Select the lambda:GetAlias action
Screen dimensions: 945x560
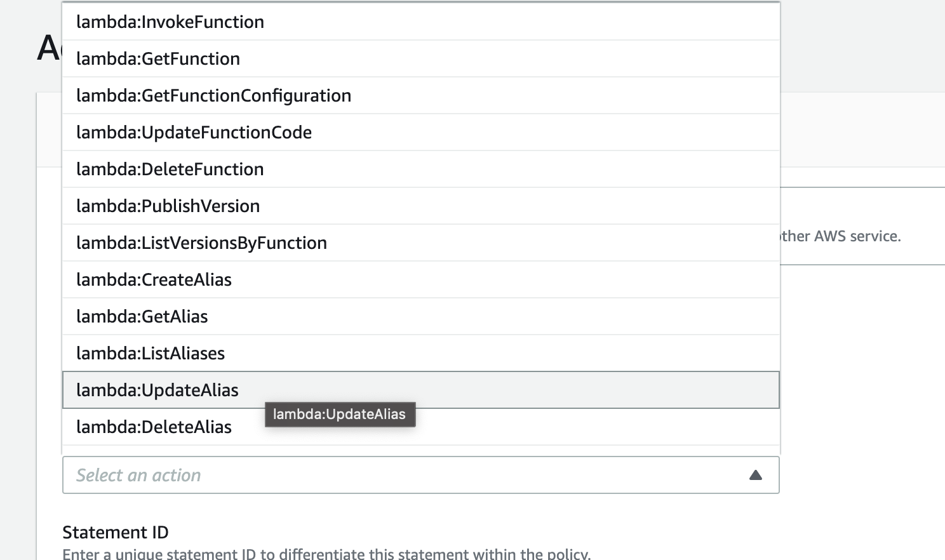point(142,317)
